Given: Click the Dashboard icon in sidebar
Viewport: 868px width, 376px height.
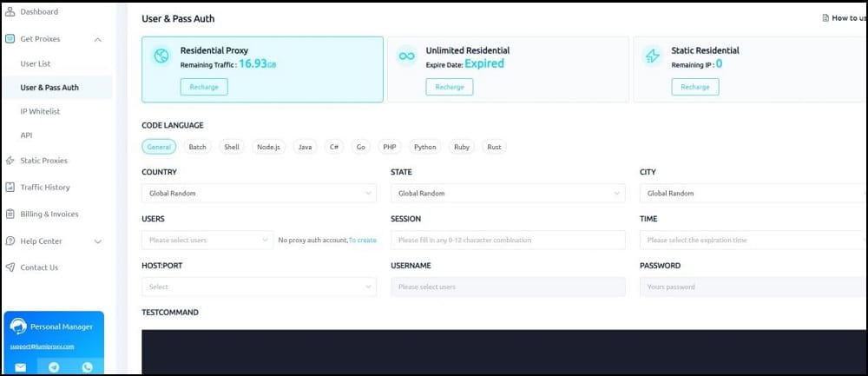Looking at the screenshot, I should pos(10,11).
